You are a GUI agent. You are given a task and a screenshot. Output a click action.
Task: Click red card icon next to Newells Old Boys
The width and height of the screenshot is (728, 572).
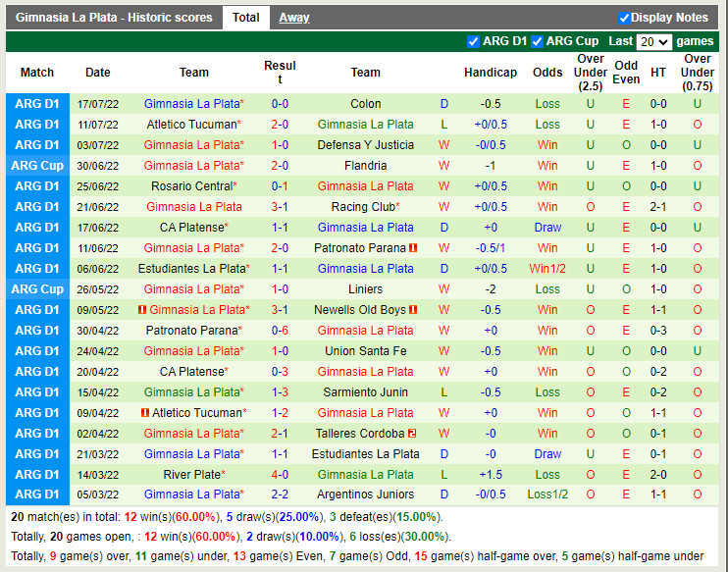tap(413, 310)
